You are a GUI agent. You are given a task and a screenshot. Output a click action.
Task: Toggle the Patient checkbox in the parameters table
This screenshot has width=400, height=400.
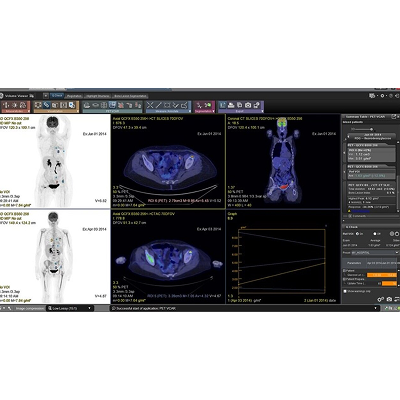(x=344, y=271)
